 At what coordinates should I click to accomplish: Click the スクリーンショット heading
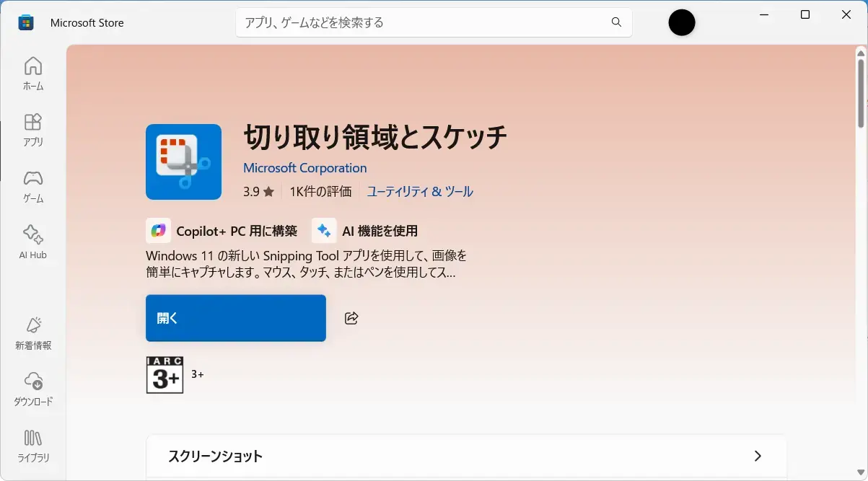[x=215, y=456]
